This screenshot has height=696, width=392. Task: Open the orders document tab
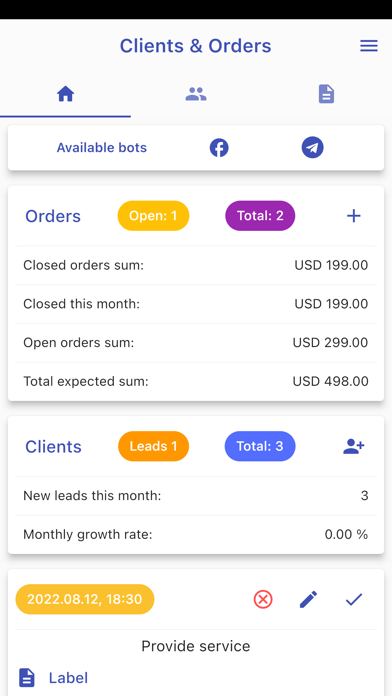(326, 94)
